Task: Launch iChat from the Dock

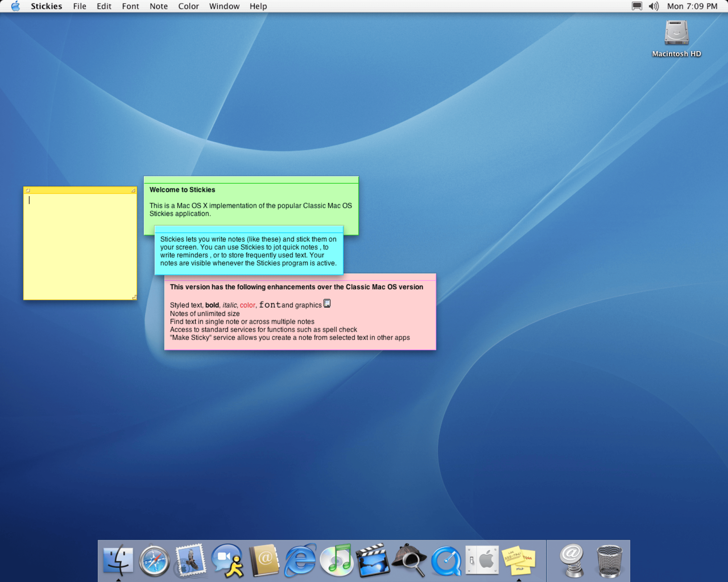Action: (x=227, y=561)
